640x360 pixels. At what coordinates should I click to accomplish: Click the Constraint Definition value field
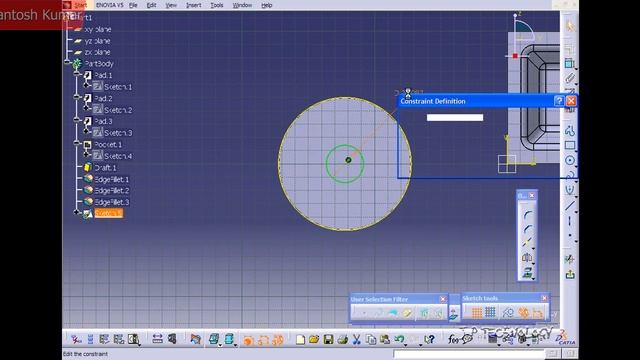[455, 118]
